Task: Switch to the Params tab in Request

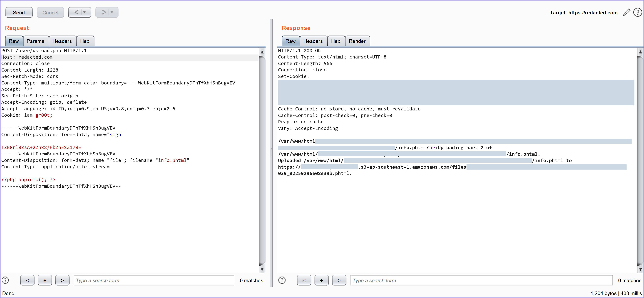Action: click(36, 41)
